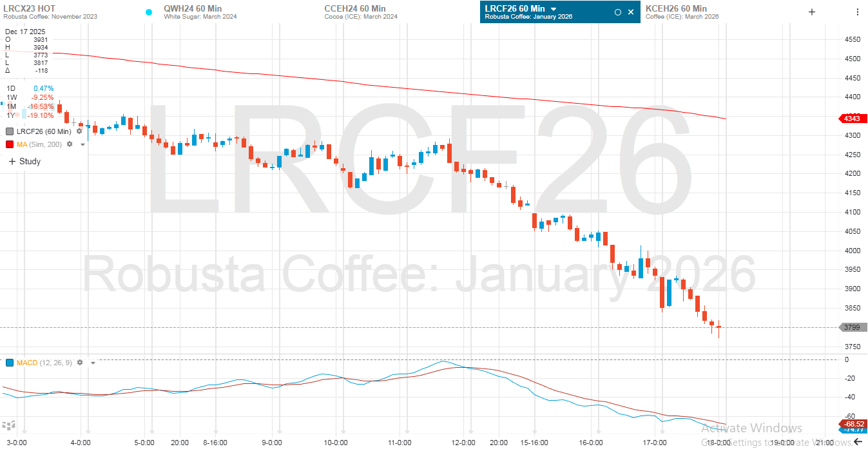Open the KCEH26 Coffee (ICE) tab

pyautogui.click(x=682, y=12)
